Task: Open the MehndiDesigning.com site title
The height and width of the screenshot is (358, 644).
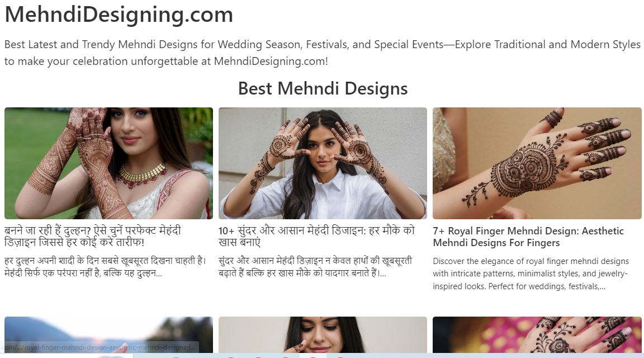Action: [119, 15]
